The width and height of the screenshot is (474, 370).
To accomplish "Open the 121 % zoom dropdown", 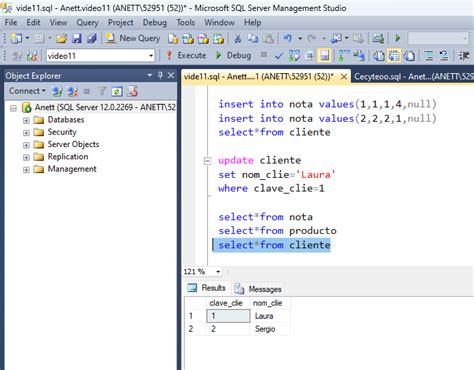I will coord(218,272).
